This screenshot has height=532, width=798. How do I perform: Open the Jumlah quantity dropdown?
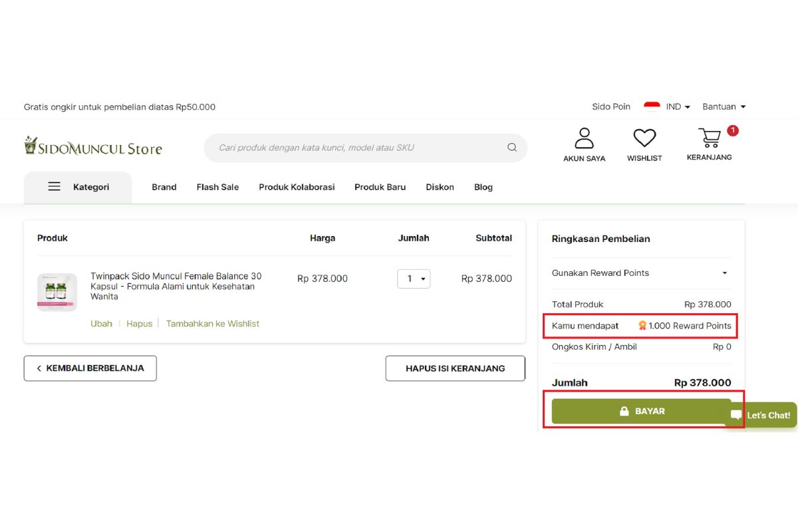(x=414, y=279)
